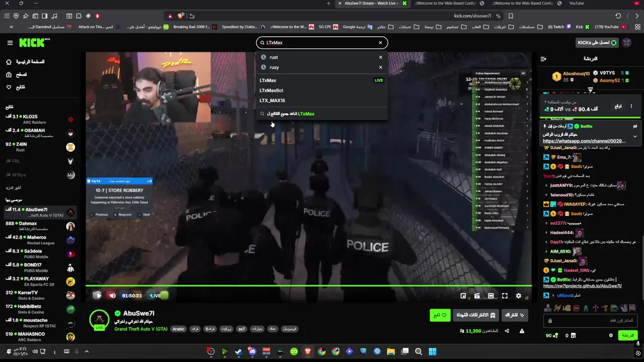Viewport: 644px width, 362px height.
Task: Open the Kicks gift shop icon
Action: [573, 335]
